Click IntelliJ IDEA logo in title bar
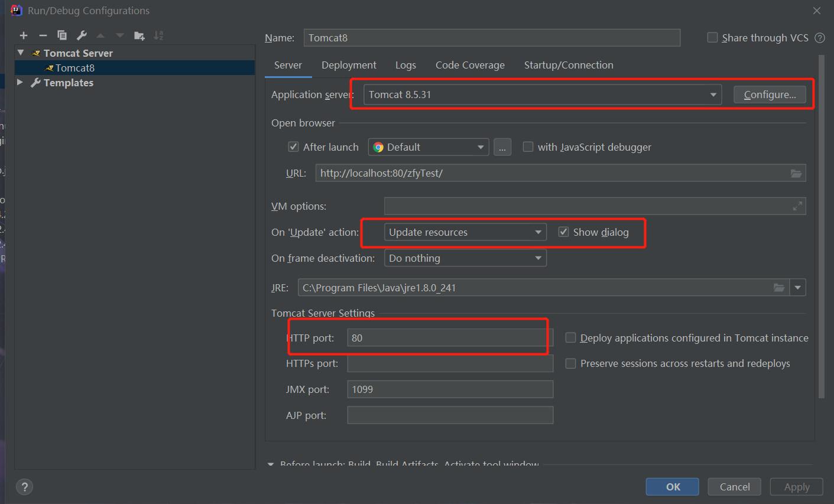The height and width of the screenshot is (504, 834). [16, 10]
